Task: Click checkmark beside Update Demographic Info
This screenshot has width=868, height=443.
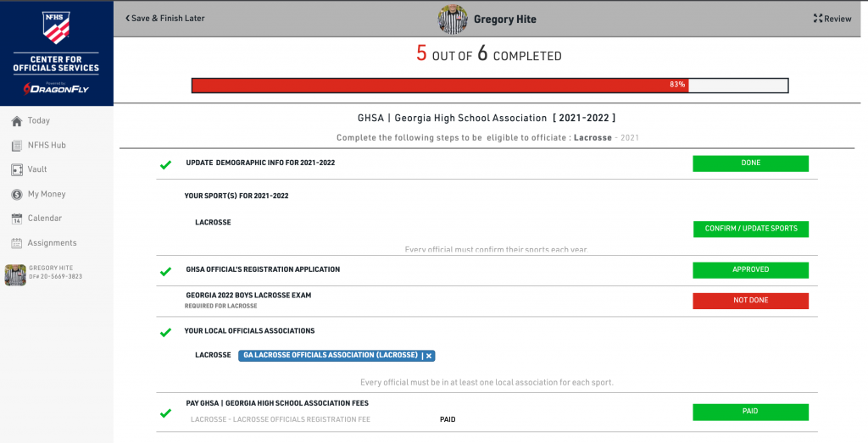Action: pyautogui.click(x=165, y=164)
